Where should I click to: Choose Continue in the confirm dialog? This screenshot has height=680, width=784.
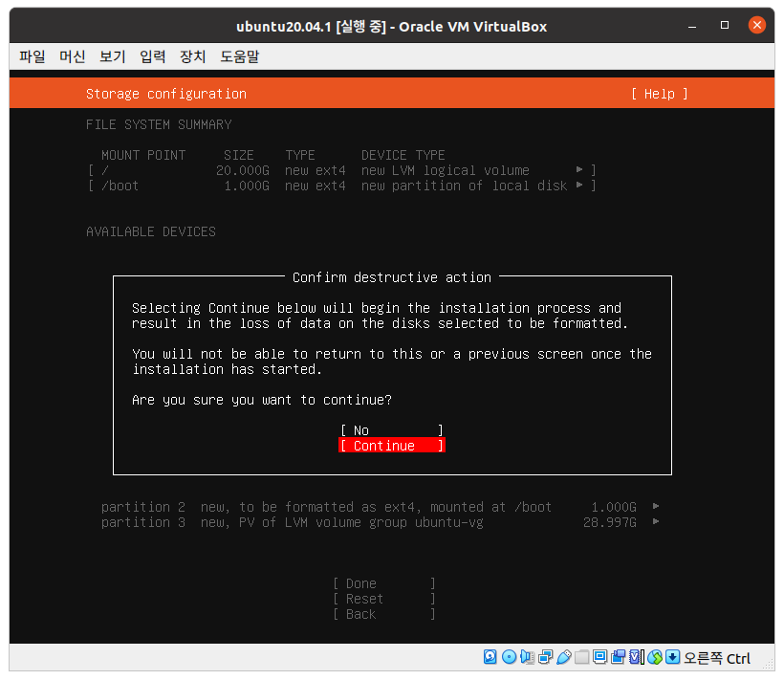(x=391, y=446)
